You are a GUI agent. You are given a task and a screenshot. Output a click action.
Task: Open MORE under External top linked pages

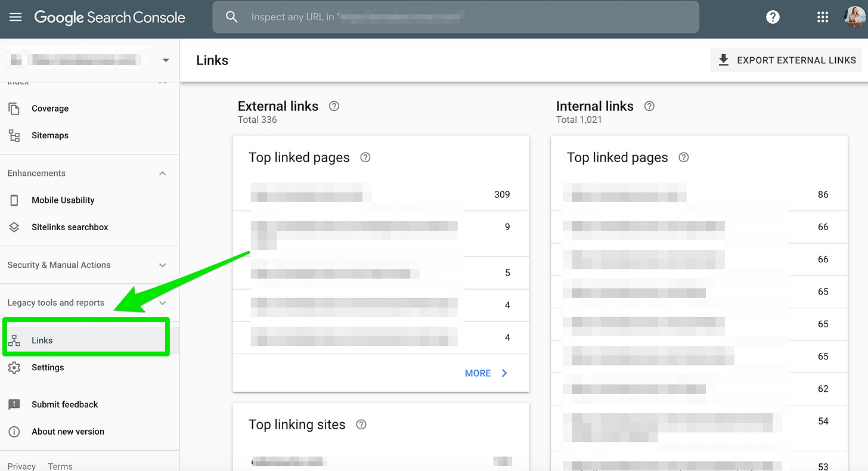click(x=478, y=373)
